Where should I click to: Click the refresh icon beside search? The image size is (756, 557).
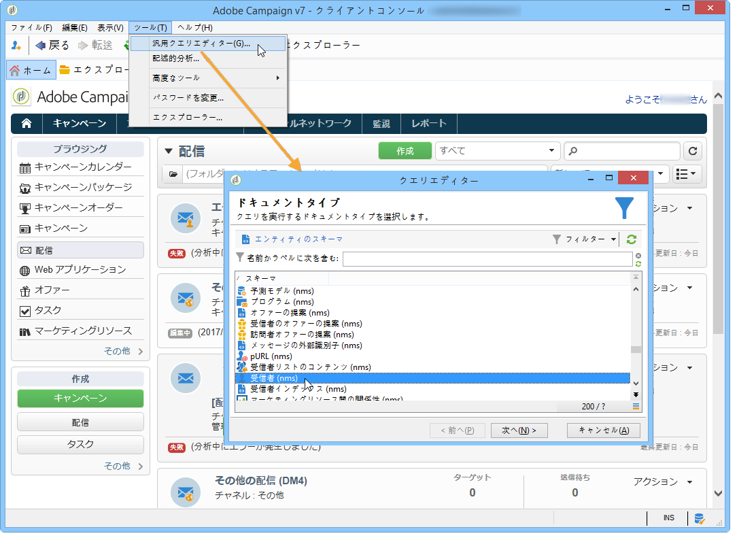click(693, 151)
